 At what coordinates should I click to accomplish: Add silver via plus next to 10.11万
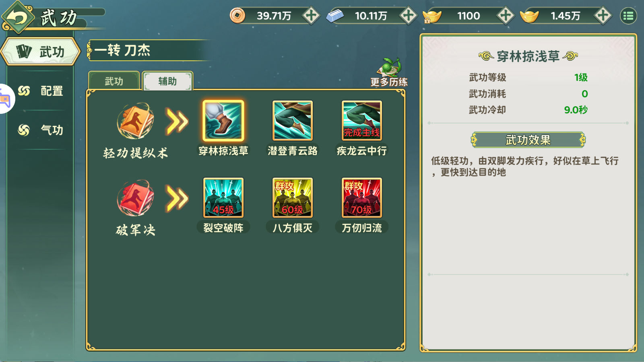408,16
